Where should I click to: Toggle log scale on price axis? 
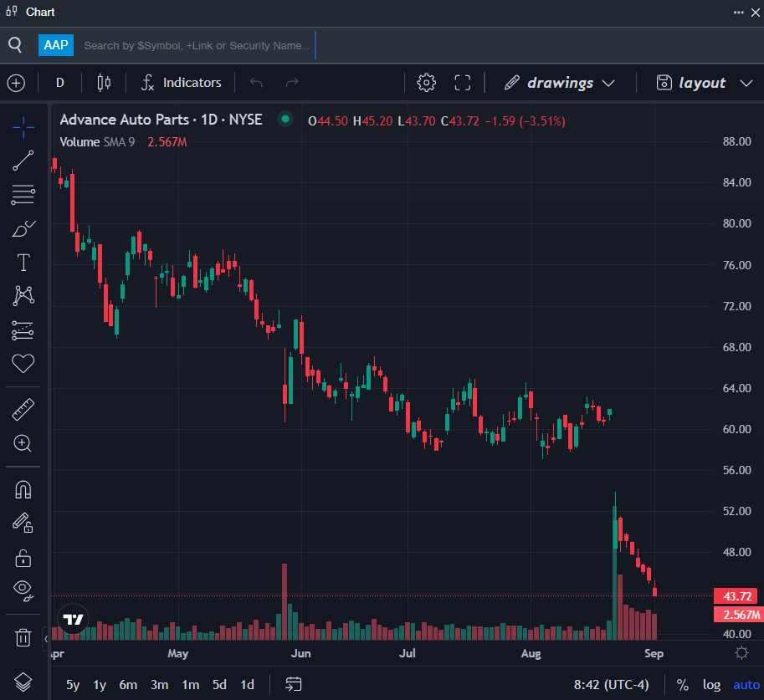(x=711, y=685)
